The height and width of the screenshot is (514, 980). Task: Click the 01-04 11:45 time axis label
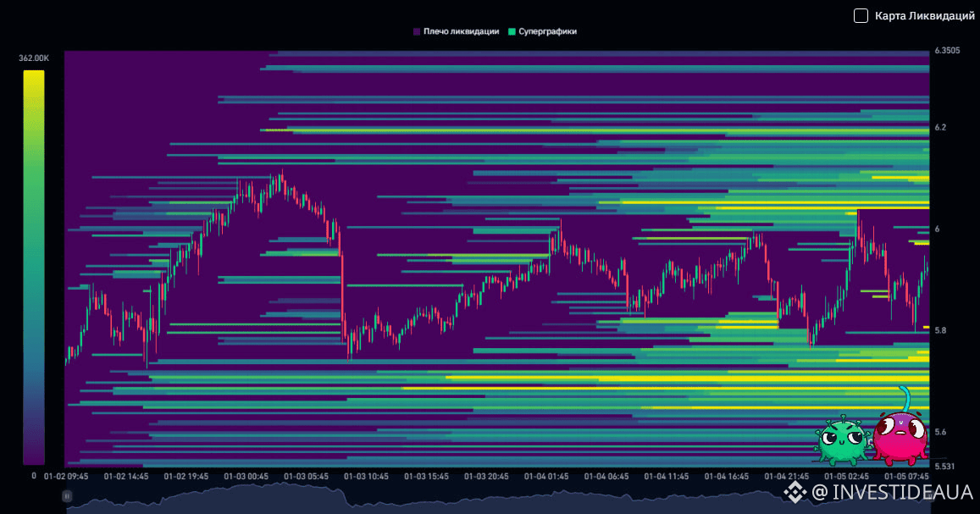click(x=667, y=477)
